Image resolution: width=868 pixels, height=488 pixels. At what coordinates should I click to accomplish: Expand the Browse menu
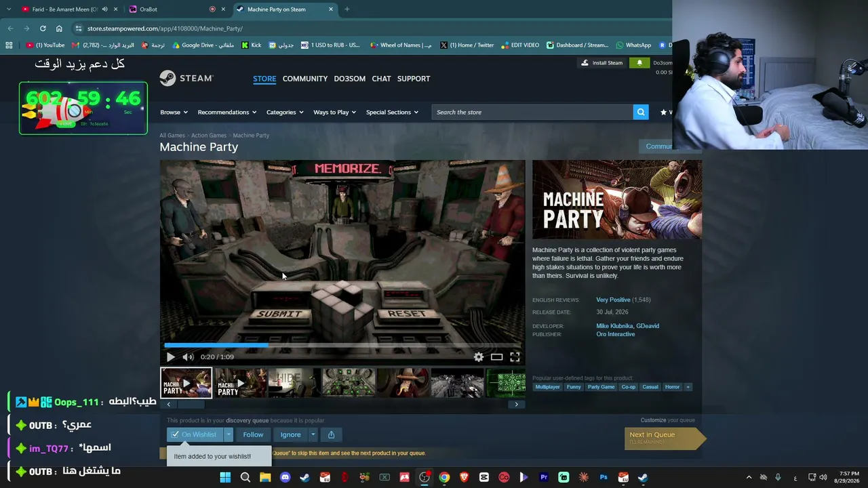click(173, 112)
